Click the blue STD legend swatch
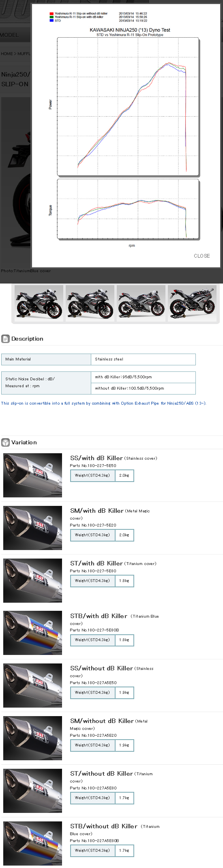 51,21
